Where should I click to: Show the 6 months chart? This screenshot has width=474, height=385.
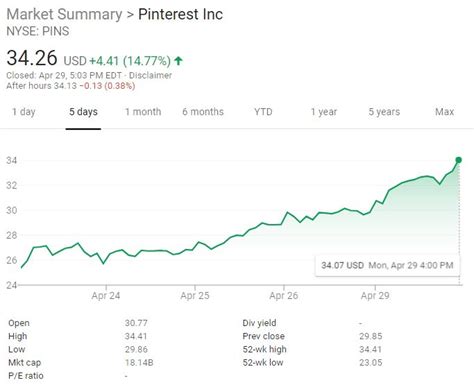point(203,112)
